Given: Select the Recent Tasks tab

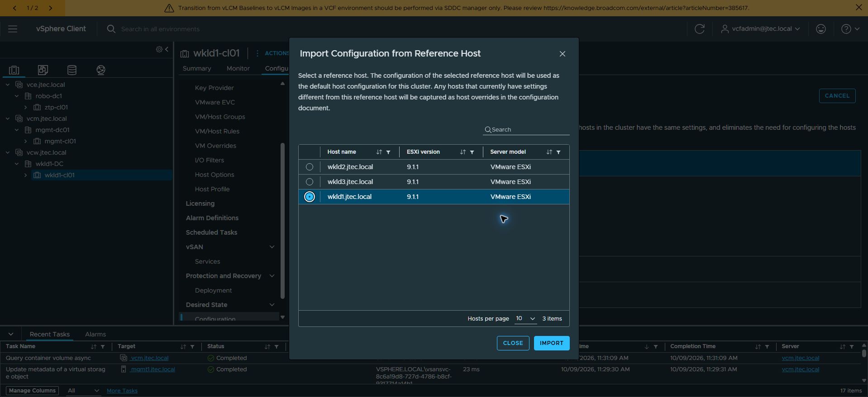Looking at the screenshot, I should click(50, 334).
